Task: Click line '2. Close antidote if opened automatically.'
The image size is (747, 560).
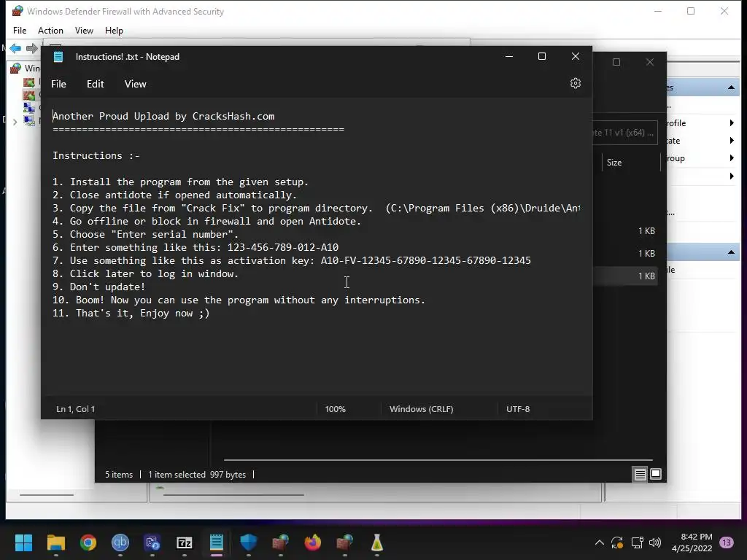Action: click(175, 195)
